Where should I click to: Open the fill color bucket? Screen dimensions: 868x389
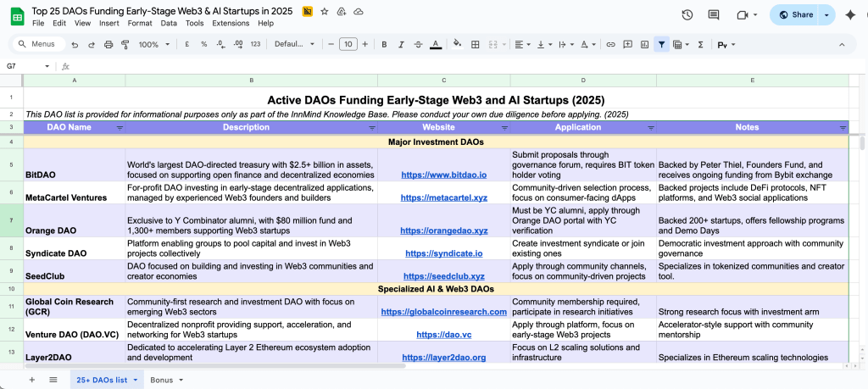pyautogui.click(x=457, y=44)
